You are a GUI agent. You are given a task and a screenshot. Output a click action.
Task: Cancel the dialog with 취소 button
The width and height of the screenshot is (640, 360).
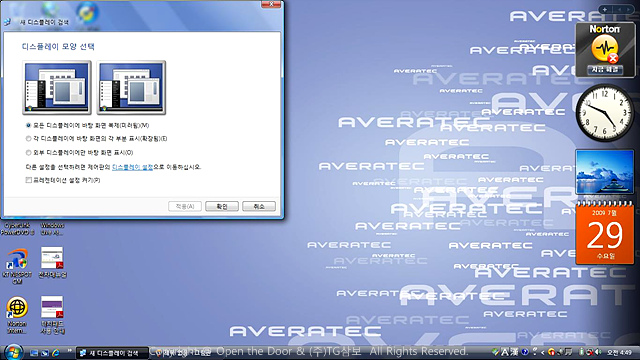(x=259, y=207)
